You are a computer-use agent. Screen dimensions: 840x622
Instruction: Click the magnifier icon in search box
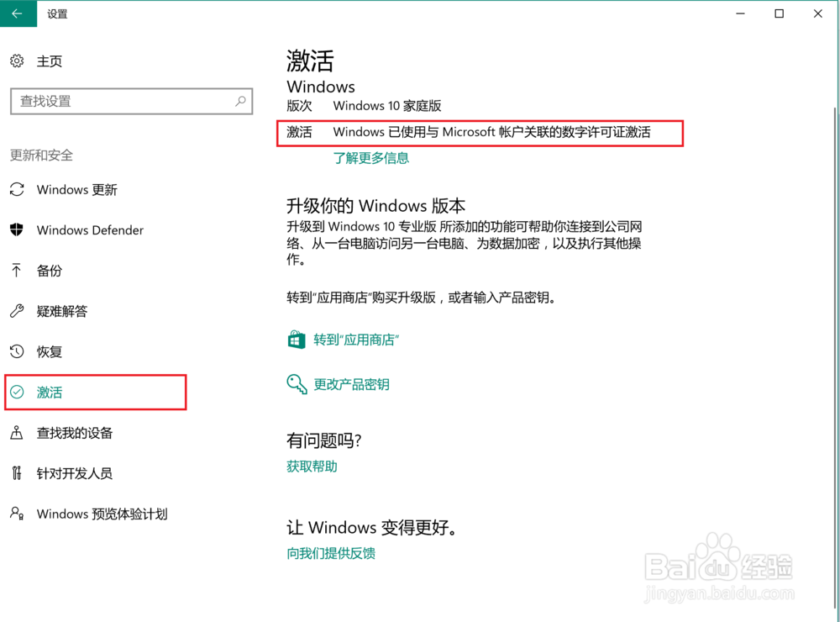pos(240,101)
